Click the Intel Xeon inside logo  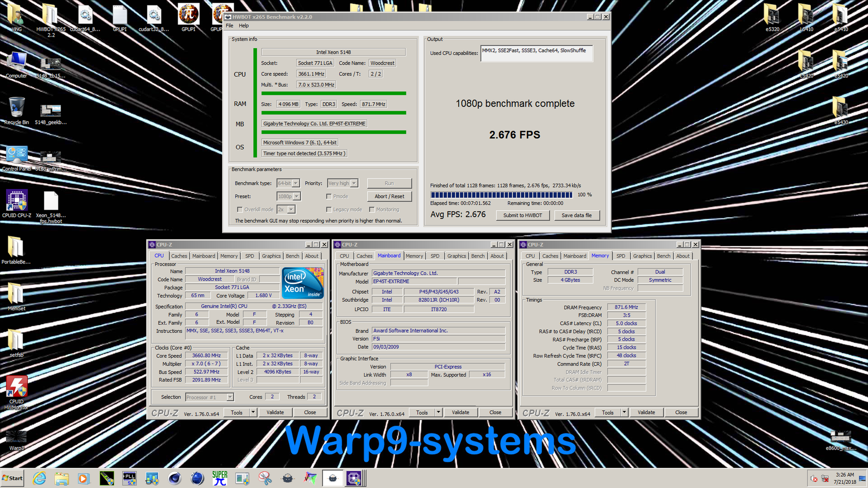coord(302,283)
